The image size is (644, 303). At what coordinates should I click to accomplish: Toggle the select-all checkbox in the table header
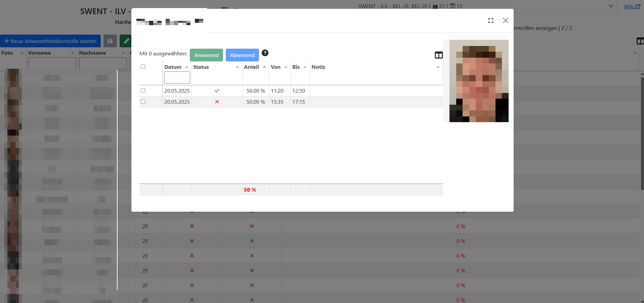(143, 67)
